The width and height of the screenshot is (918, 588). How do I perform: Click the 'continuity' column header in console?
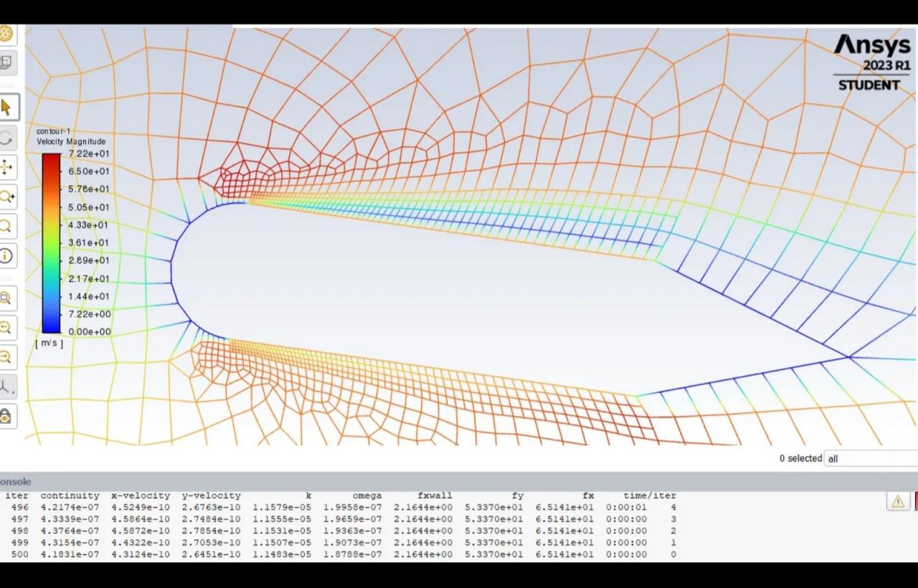(70, 495)
